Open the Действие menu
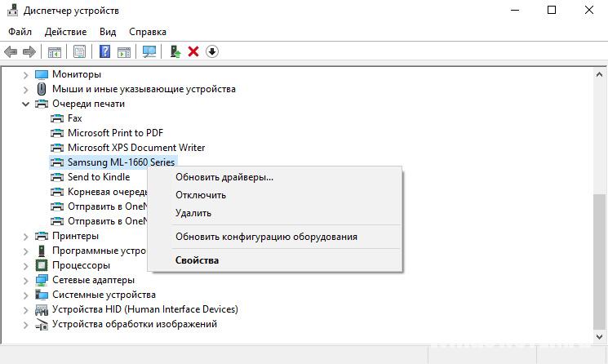 tap(65, 32)
